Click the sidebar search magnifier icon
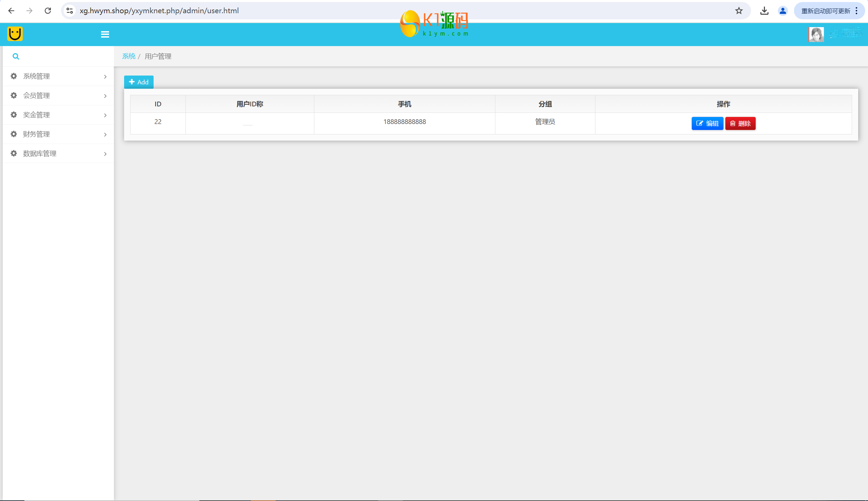The width and height of the screenshot is (868, 501). [x=16, y=57]
